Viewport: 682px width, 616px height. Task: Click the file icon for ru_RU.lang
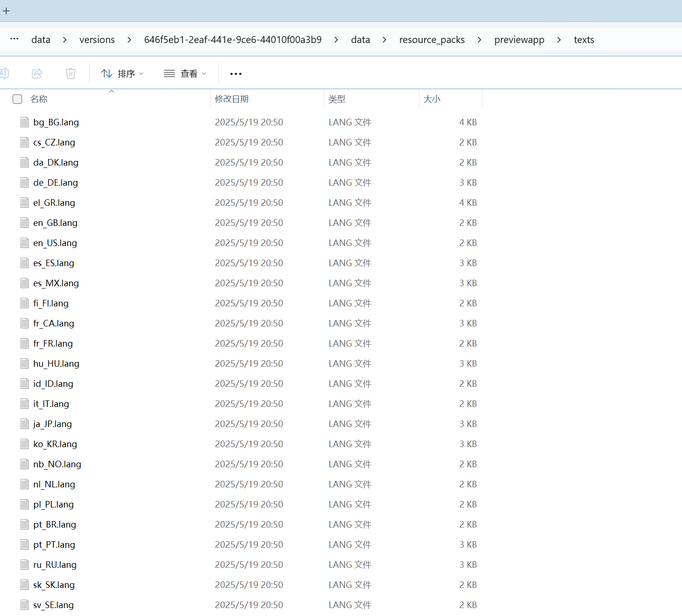(25, 565)
